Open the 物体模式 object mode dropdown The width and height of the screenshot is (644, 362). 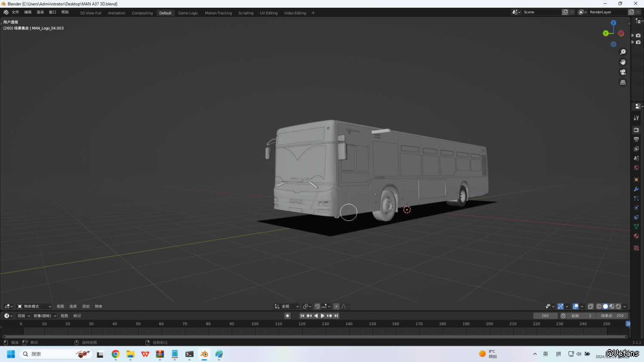point(34,306)
